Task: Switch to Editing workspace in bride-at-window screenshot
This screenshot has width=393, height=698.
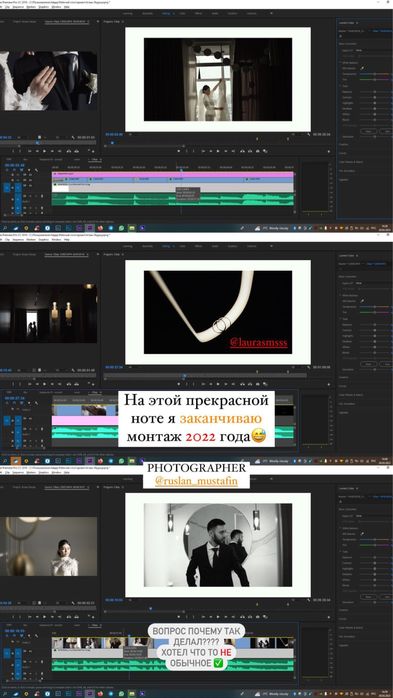Action: coord(166,13)
